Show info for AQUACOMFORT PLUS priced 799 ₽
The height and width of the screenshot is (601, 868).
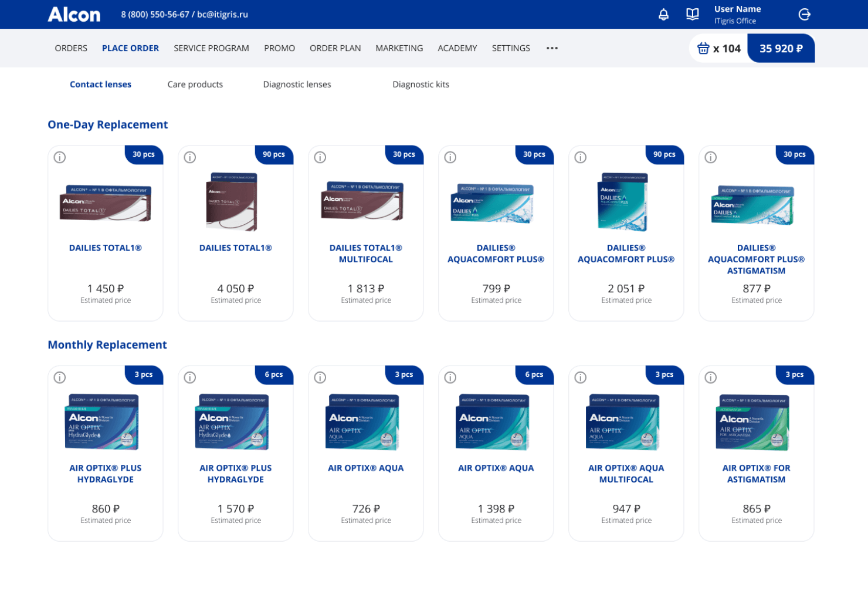[x=450, y=157]
